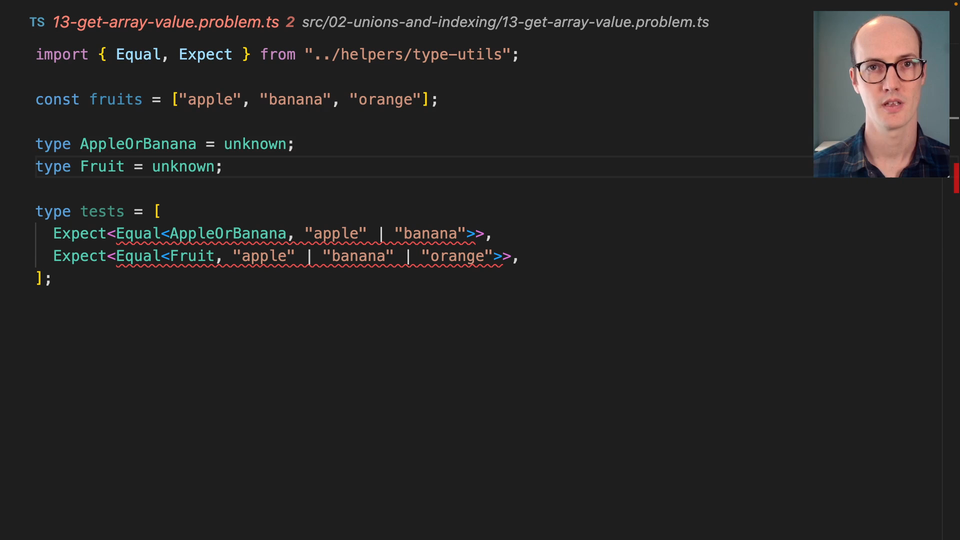
Task: Click the closing bracket of tests array
Action: pos(39,278)
